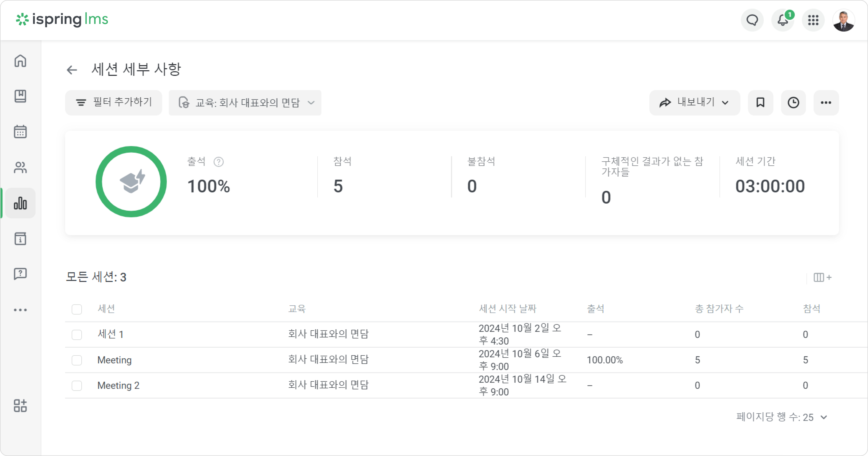
Task: Open the apps grid icon
Action: pyautogui.click(x=813, y=20)
